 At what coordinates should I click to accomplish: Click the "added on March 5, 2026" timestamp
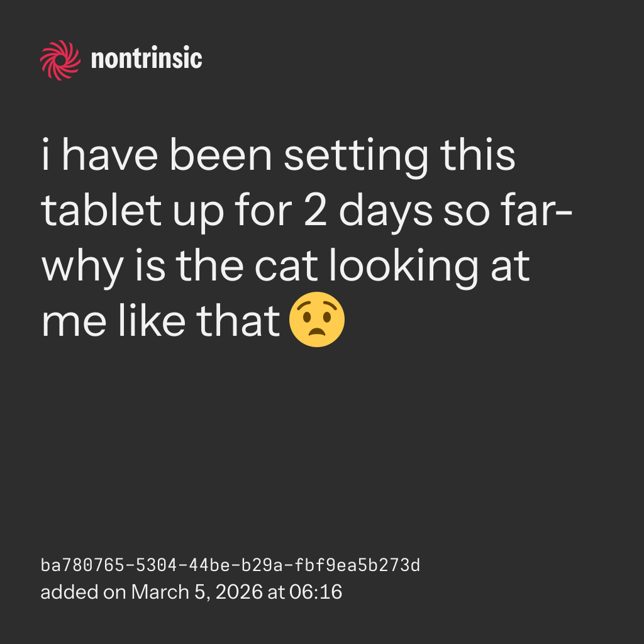point(191,592)
